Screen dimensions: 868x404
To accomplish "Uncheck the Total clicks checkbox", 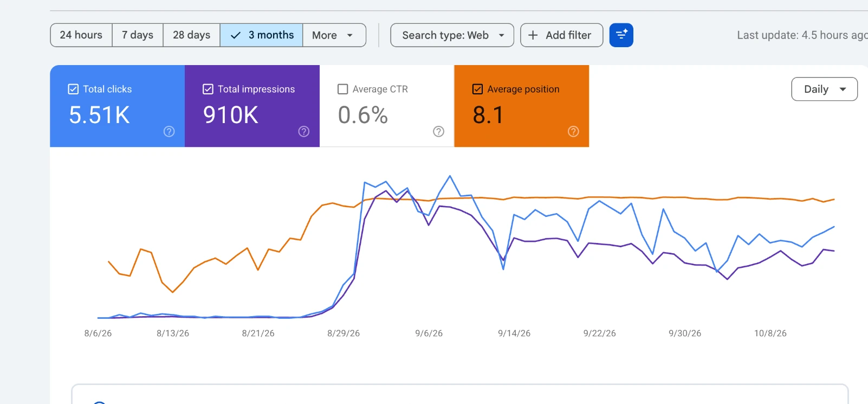I will tap(73, 89).
